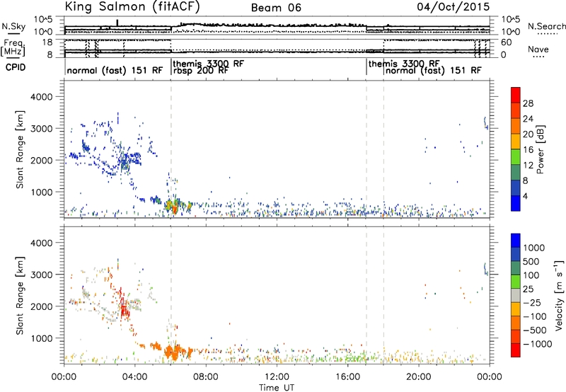Click the "-100" Velocity scale value
The image size is (566, 392).
(x=535, y=316)
